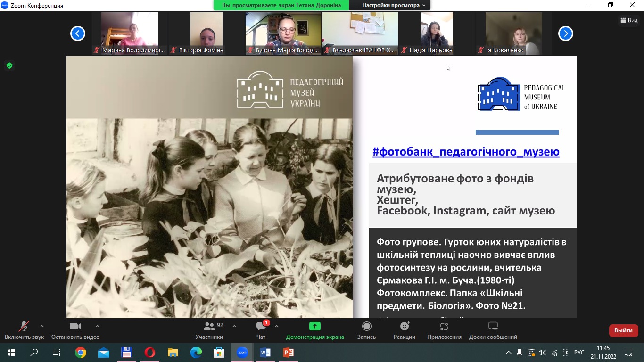Screen dimensions: 644x362
Task: Leave the meeting with the Выйти button
Action: tap(623, 330)
